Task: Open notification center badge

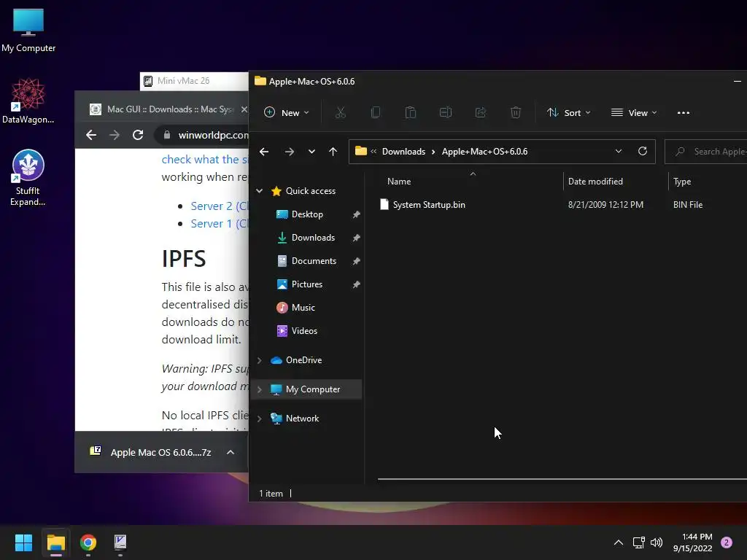Action: tap(727, 542)
